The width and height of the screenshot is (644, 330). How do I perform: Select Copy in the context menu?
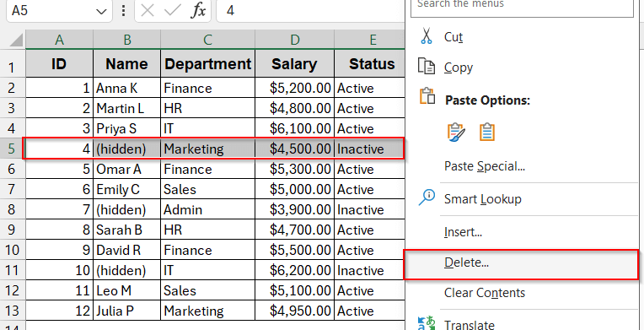459,68
